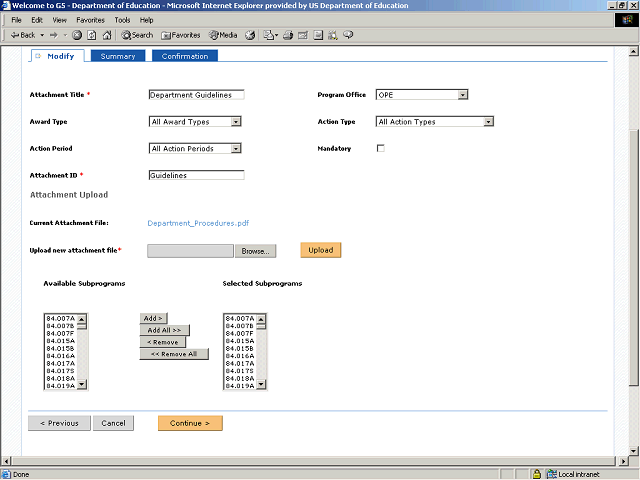Open the Department_Procedures.pdf link
This screenshot has width=640, height=480.
tap(198, 223)
